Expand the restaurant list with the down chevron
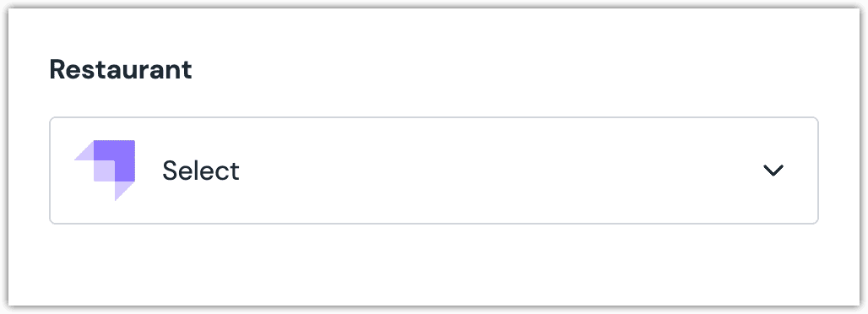The width and height of the screenshot is (868, 314). point(773,171)
